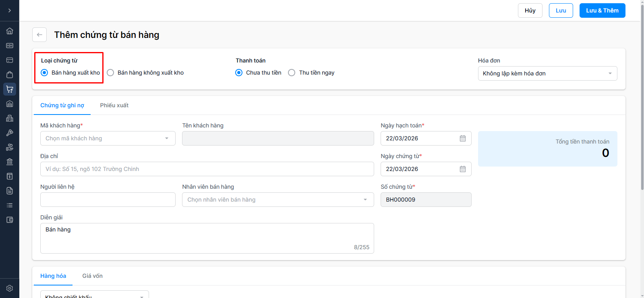Open settings gear at sidebar bottom

coord(10,288)
